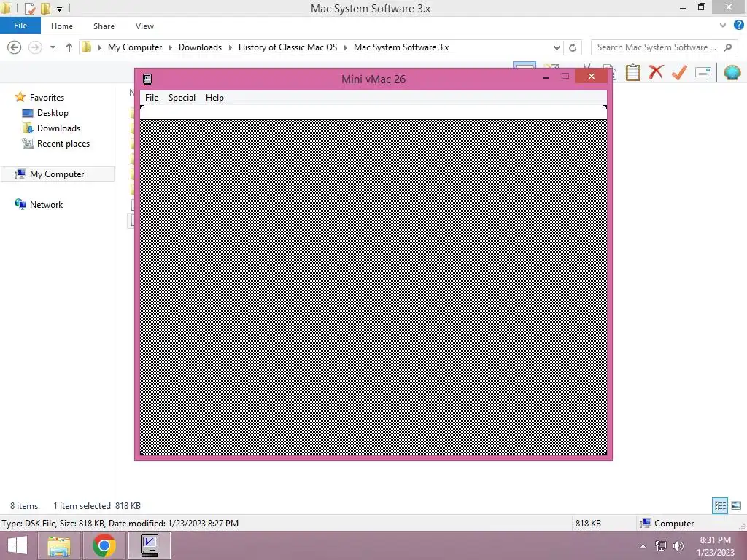Open the File menu in Mini vMac

point(152,98)
